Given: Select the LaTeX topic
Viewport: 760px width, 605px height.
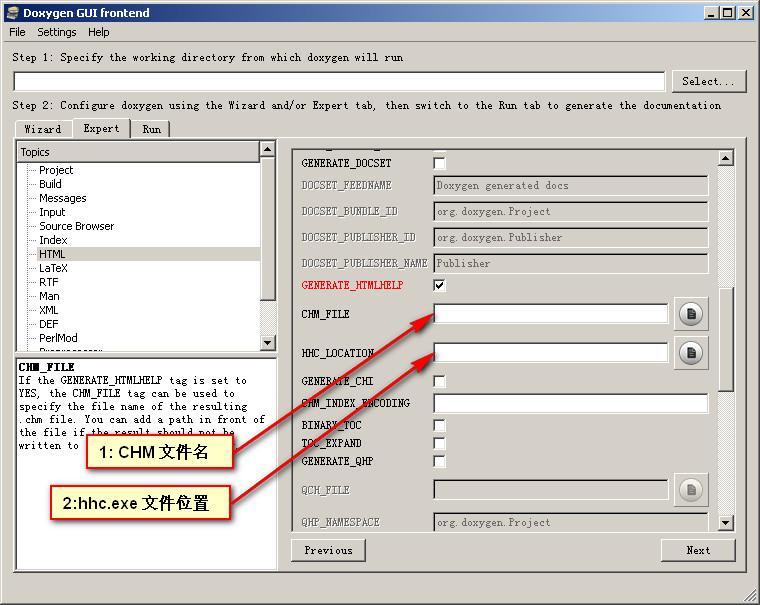Looking at the screenshot, I should (x=53, y=268).
